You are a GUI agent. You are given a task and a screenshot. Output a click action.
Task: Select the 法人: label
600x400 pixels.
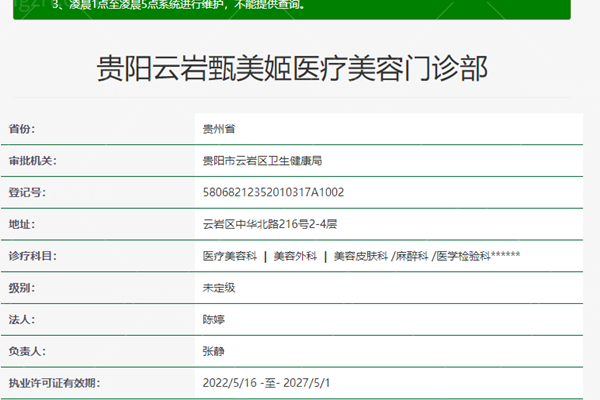22,320
